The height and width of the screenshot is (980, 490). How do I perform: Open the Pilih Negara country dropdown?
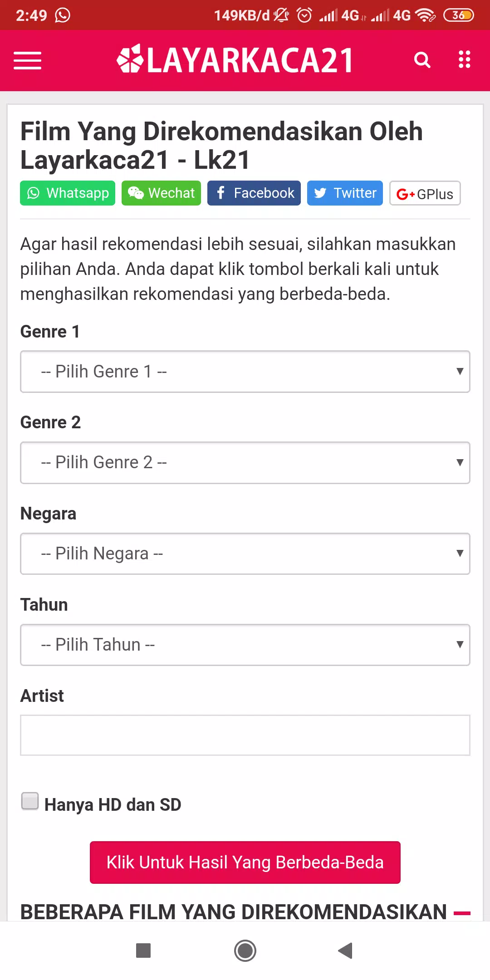pyautogui.click(x=245, y=554)
